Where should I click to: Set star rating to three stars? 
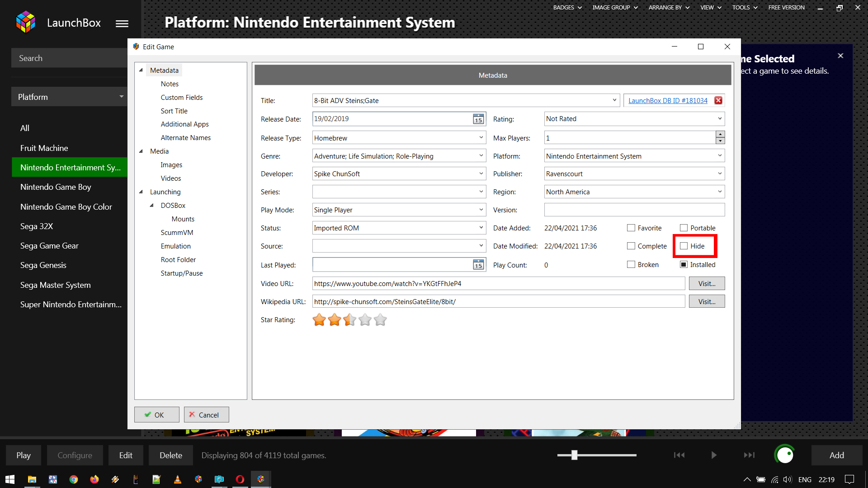point(350,320)
